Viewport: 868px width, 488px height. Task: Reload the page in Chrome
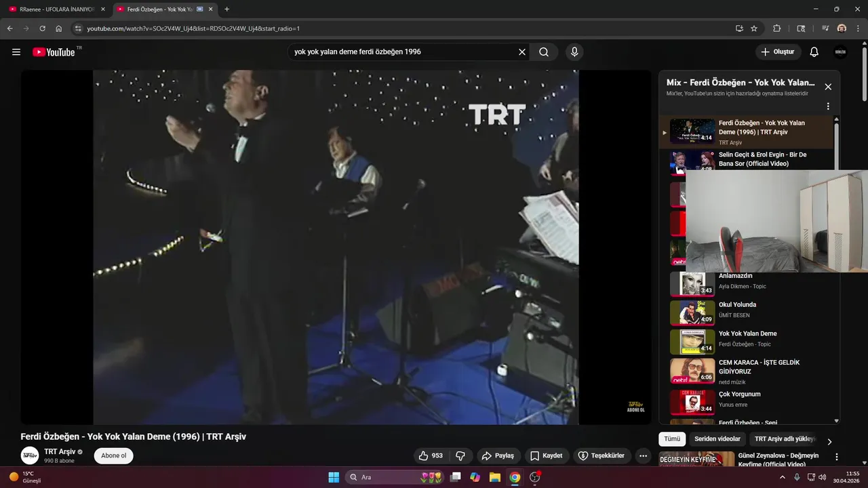tap(42, 28)
